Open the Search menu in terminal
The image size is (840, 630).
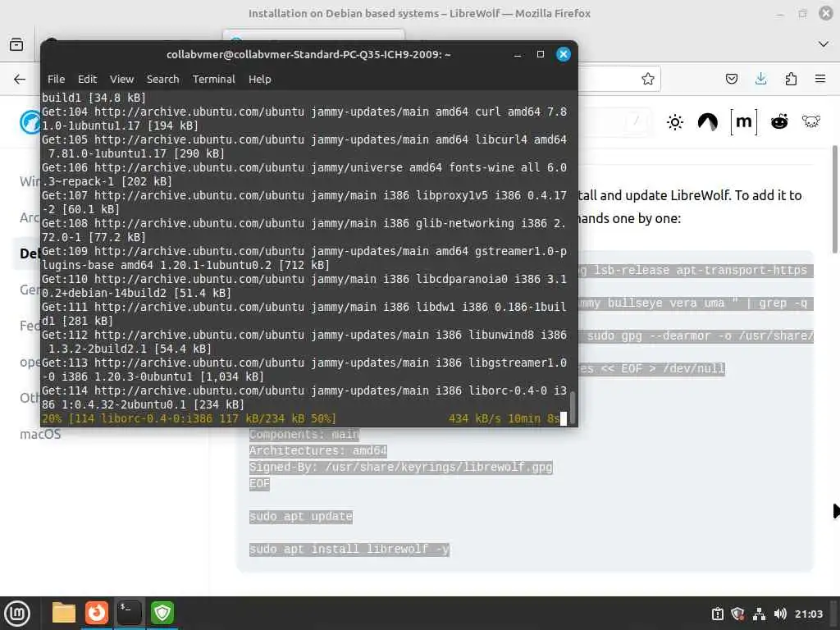(163, 80)
